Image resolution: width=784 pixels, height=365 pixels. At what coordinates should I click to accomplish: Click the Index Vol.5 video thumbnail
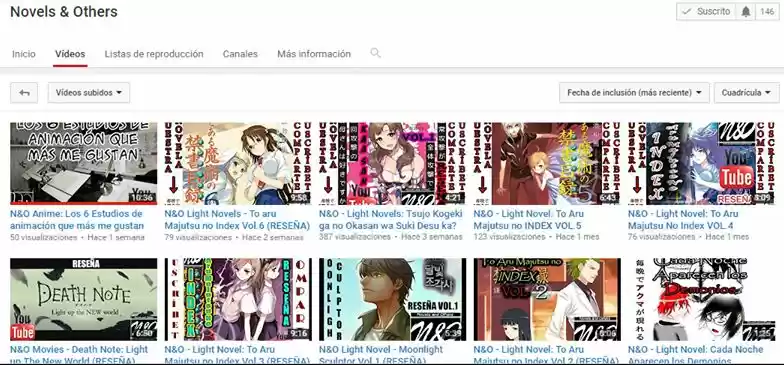tap(547, 164)
